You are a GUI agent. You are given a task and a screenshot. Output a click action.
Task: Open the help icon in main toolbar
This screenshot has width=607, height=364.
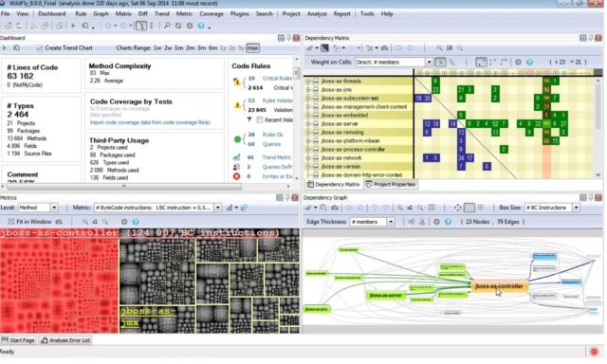[x=201, y=26]
